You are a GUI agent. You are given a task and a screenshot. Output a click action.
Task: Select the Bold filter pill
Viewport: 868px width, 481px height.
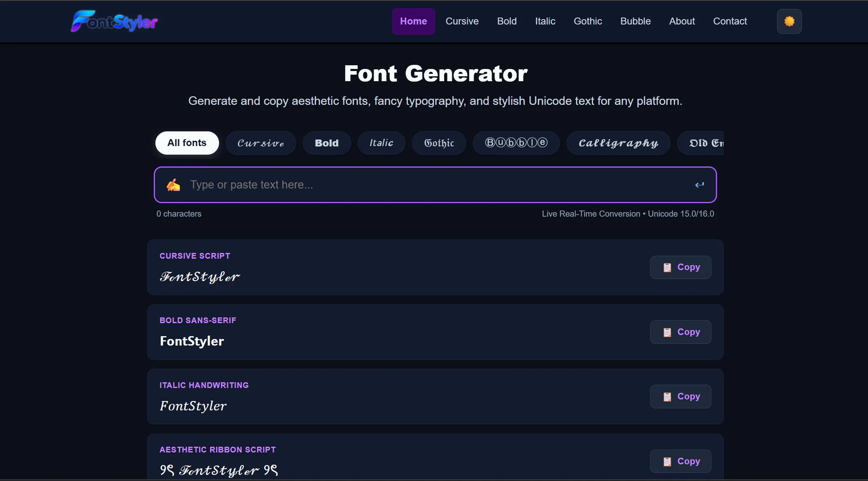click(327, 143)
